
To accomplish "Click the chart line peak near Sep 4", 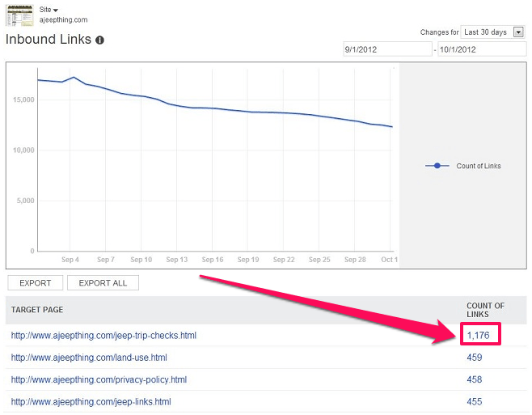I will (74, 78).
